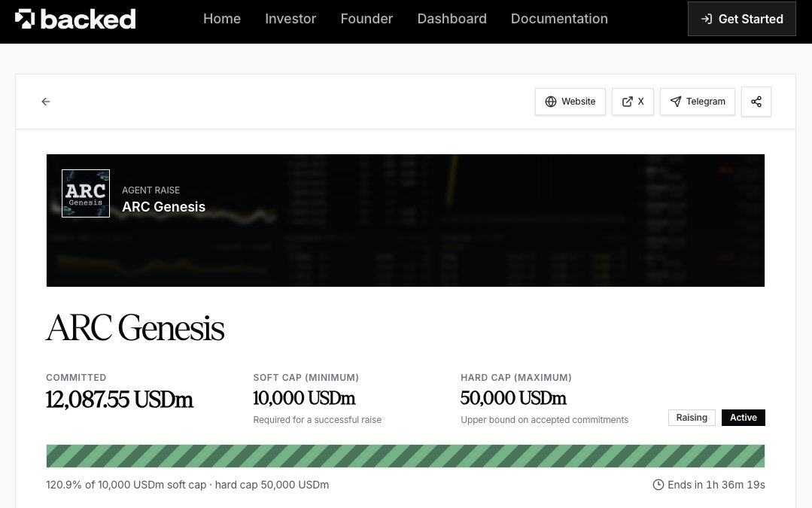Viewport: 812px width, 508px height.
Task: Open the Telegram channel button
Action: [x=698, y=102]
